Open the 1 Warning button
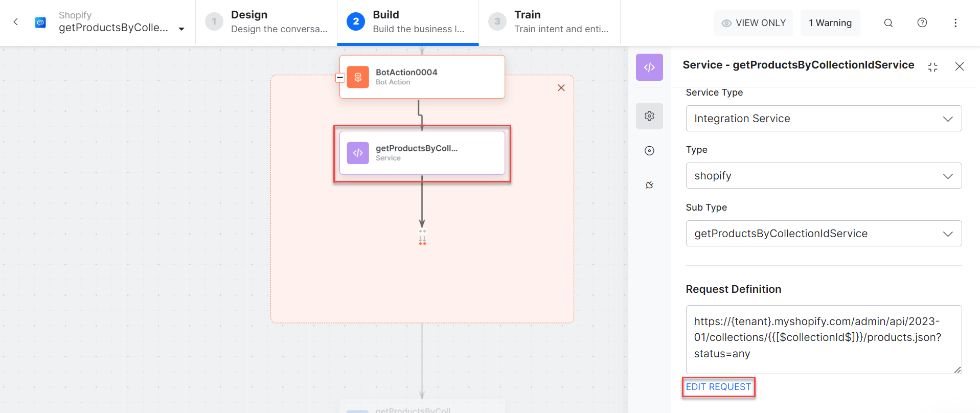 (x=830, y=23)
